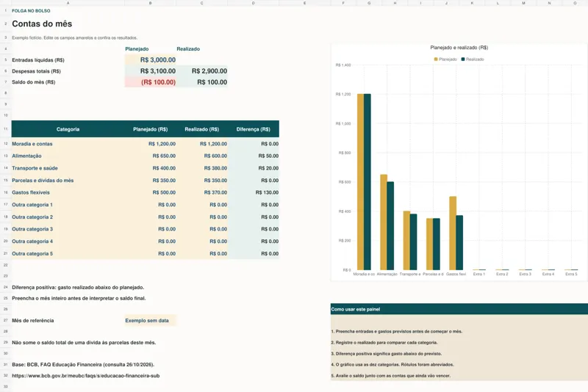Click Gastos flexíveis realizado R$ 370.00
588x392 pixels.
coord(201,192)
